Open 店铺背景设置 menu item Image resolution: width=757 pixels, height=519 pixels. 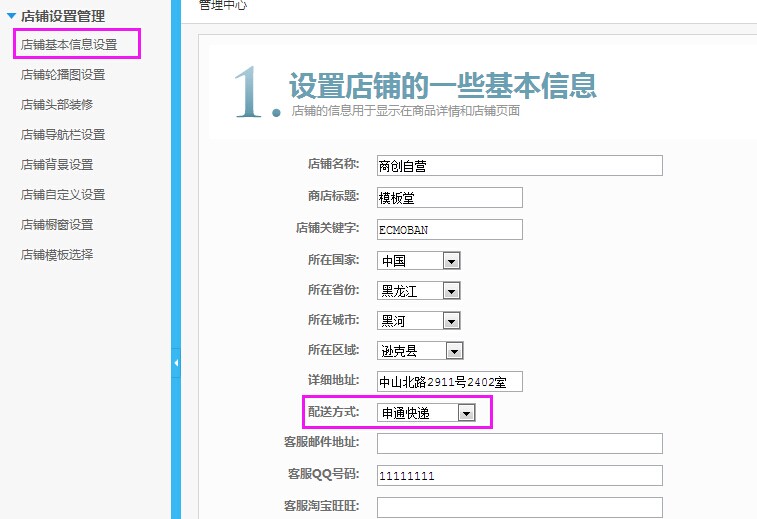57,165
